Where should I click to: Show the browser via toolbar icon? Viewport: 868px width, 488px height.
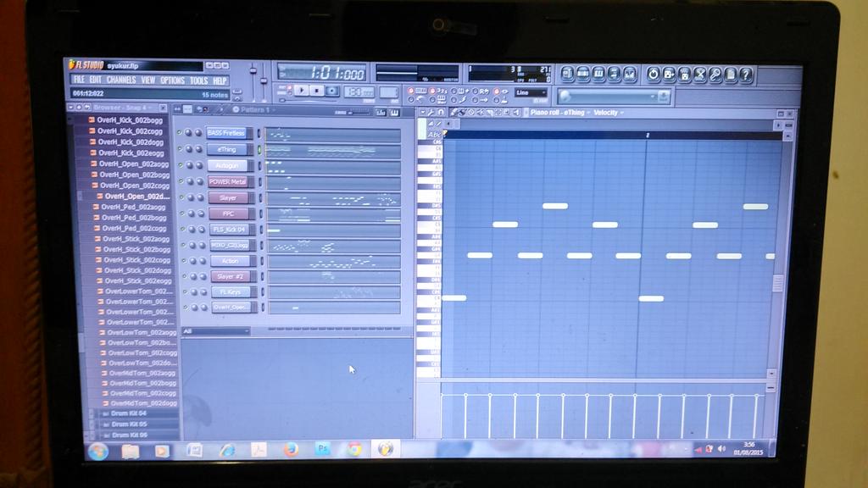point(615,75)
